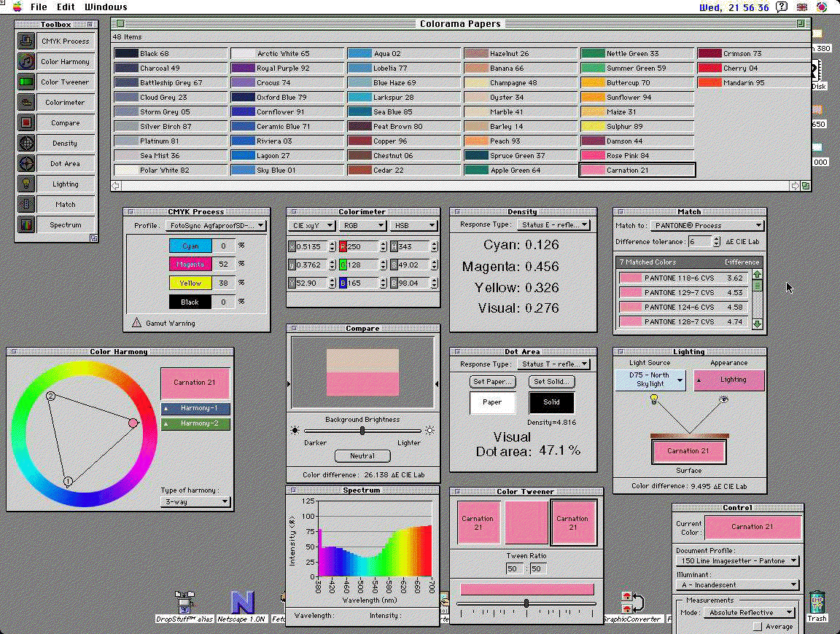Viewport: 840px width, 634px height.
Task: Open Edit menu
Action: (x=66, y=7)
